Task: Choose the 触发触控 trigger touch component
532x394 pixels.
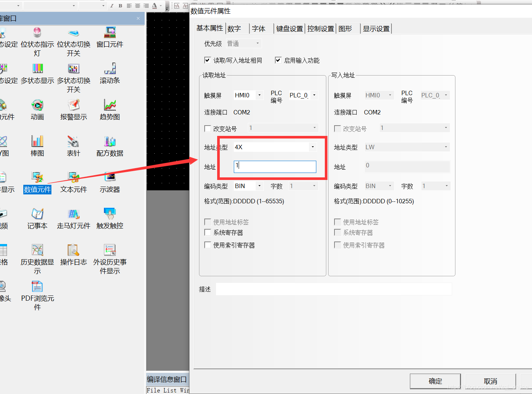Action: coord(110,214)
